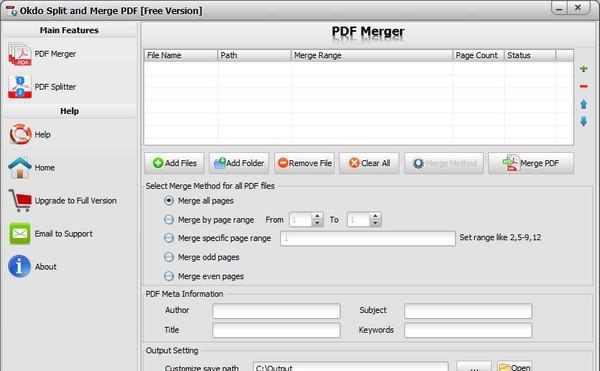Select Merge all pages option
600x371 pixels.
[169, 200]
